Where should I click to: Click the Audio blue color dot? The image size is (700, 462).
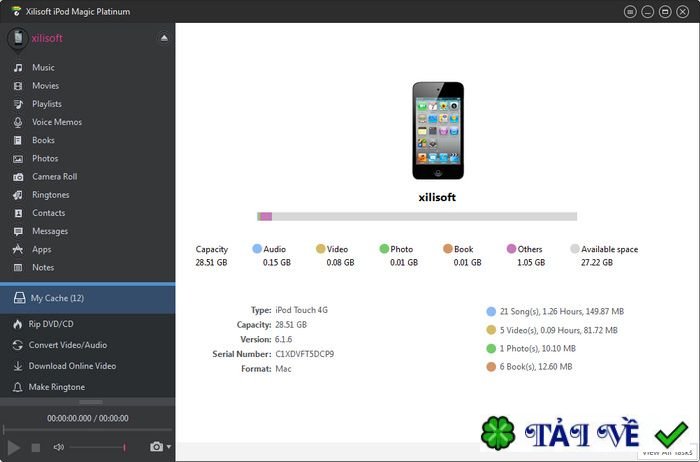coord(257,249)
